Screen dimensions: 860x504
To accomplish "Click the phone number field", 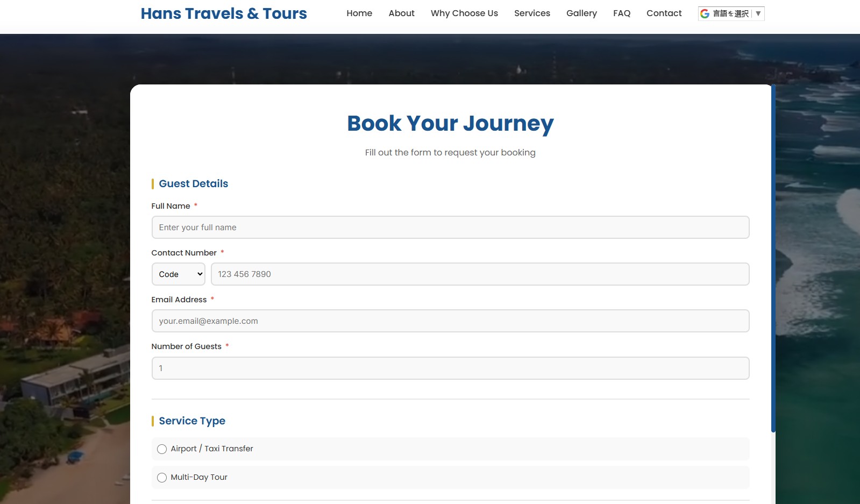I will click(x=480, y=274).
